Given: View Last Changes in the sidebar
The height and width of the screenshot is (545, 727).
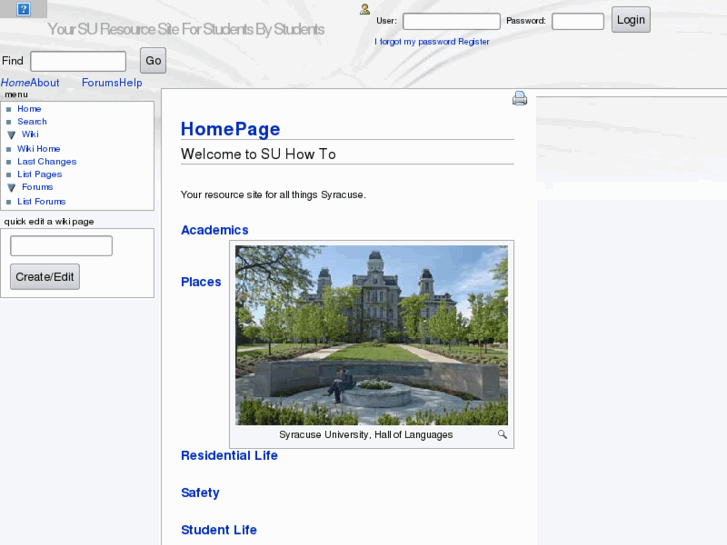Looking at the screenshot, I should 47,161.
